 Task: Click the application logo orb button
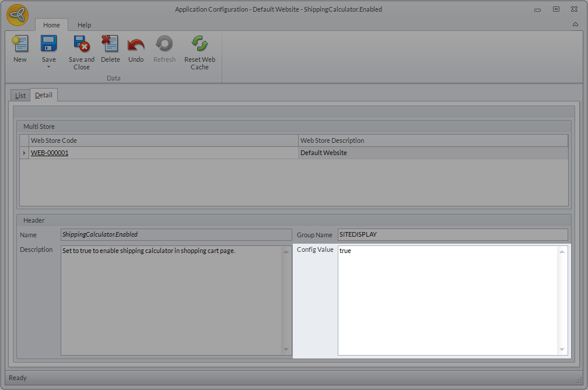17,15
